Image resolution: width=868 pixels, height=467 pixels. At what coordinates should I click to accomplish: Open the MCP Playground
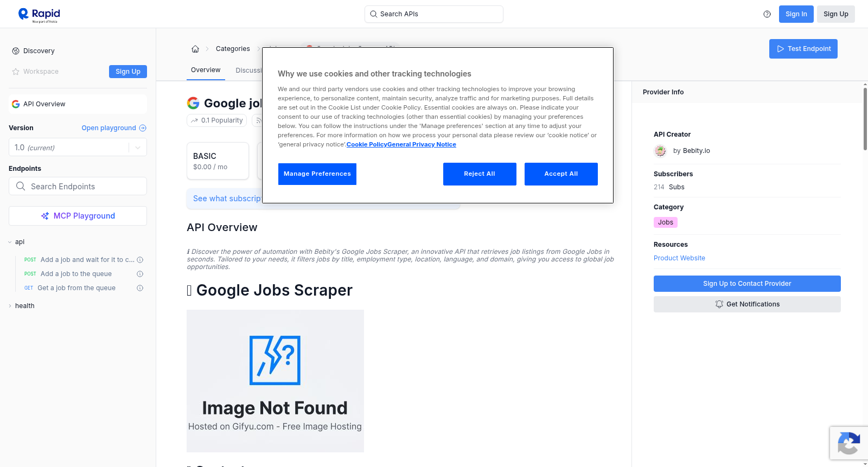[x=78, y=216]
